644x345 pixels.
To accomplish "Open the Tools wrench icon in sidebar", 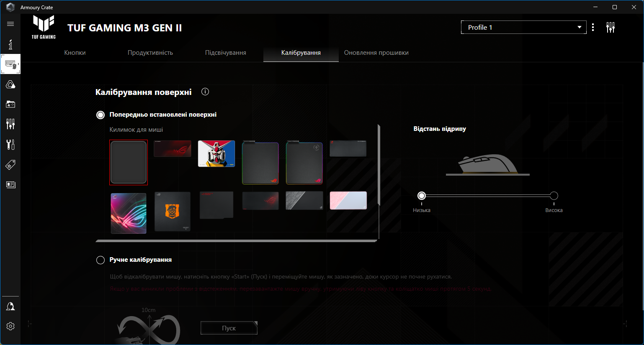I will 10,144.
